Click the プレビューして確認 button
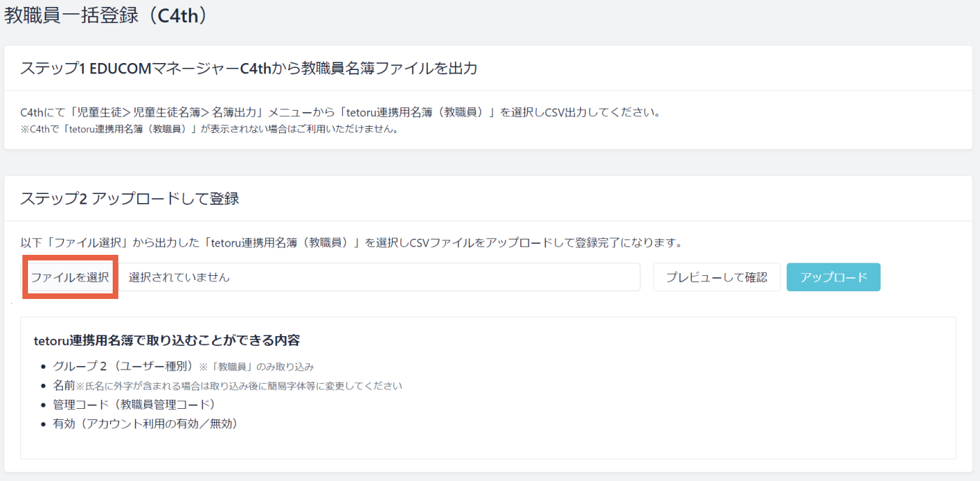This screenshot has width=980, height=481. pyautogui.click(x=717, y=277)
